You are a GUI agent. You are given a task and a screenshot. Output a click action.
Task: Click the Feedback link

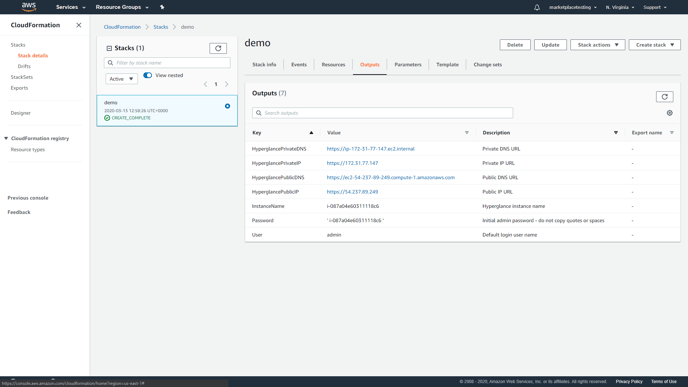(19, 212)
